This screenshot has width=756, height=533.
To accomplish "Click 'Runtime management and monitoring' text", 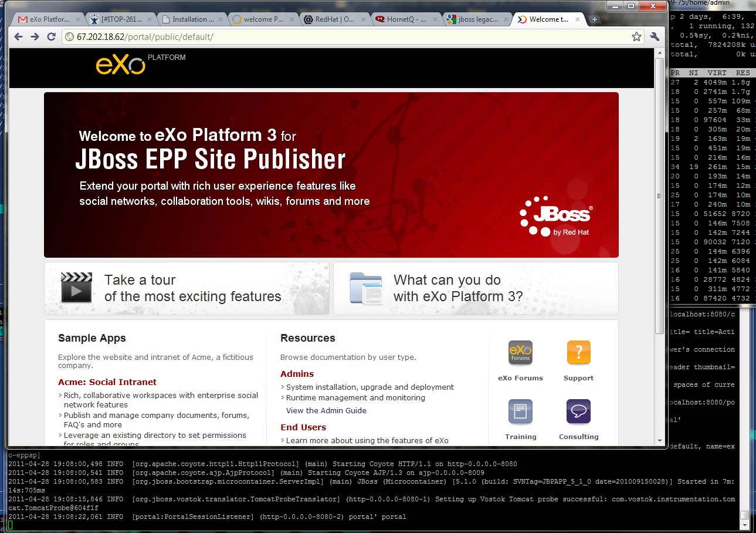I will pos(355,398).
